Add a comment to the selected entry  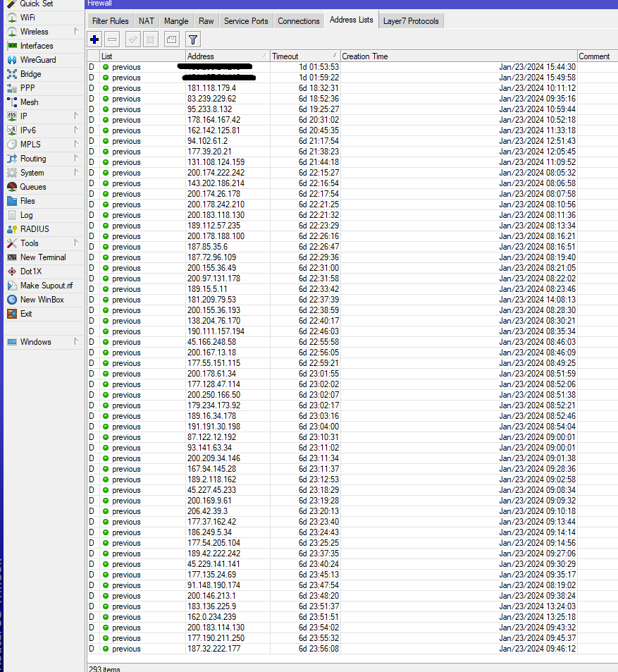coord(171,39)
